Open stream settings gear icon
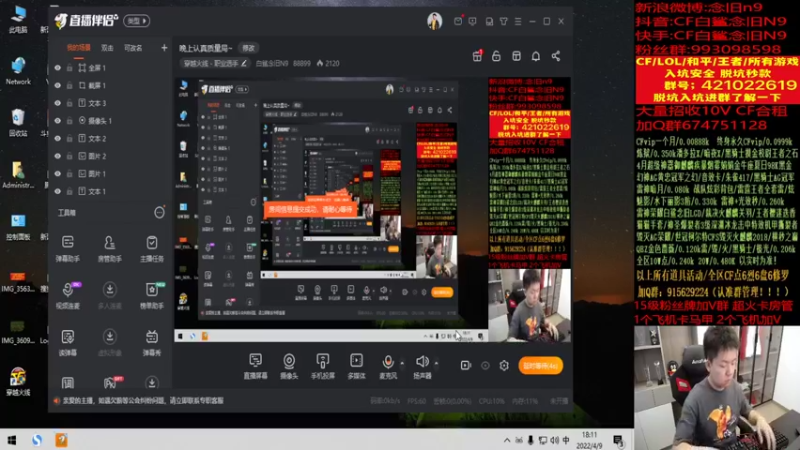Screen dimensions: 800x450 (504, 365)
